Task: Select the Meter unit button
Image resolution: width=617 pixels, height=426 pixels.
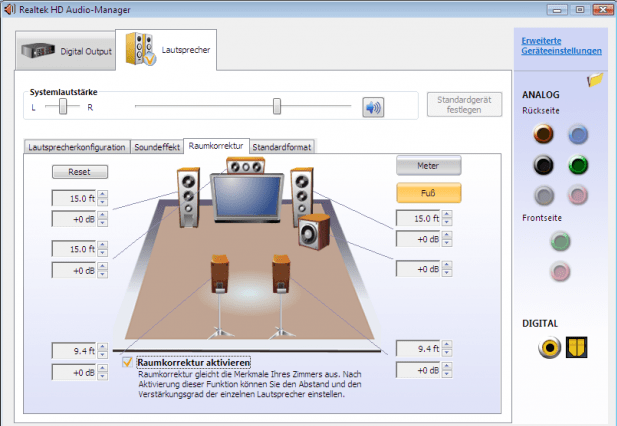Action: 428,166
